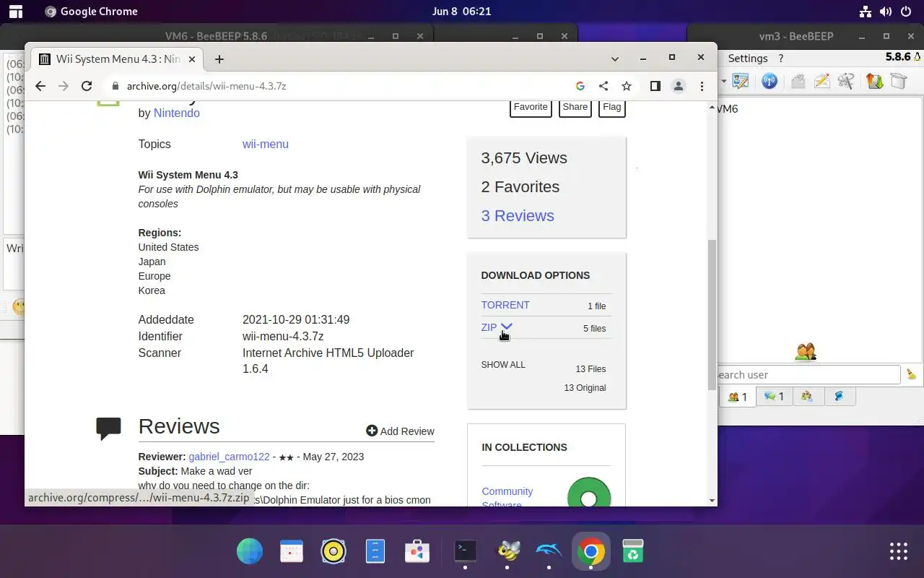The width and height of the screenshot is (924, 578).
Task: Open the volume icon in top bar
Action: 885,12
